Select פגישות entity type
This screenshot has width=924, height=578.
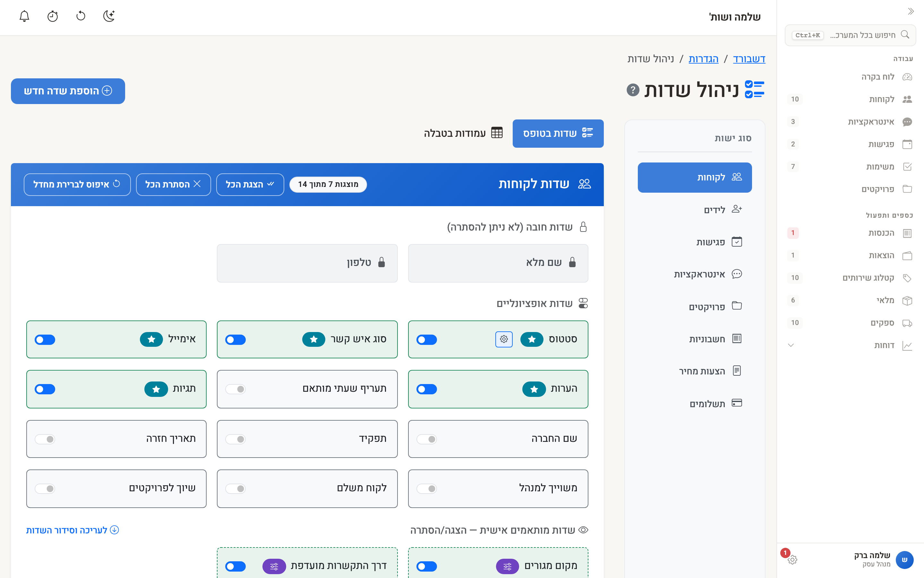(x=695, y=242)
